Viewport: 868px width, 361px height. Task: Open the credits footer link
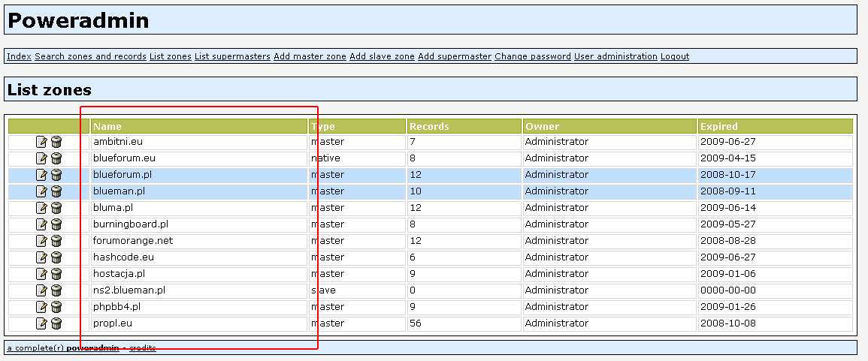click(143, 348)
